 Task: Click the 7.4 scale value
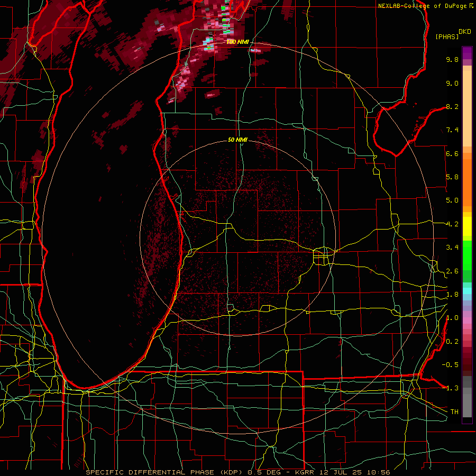[x=452, y=130]
